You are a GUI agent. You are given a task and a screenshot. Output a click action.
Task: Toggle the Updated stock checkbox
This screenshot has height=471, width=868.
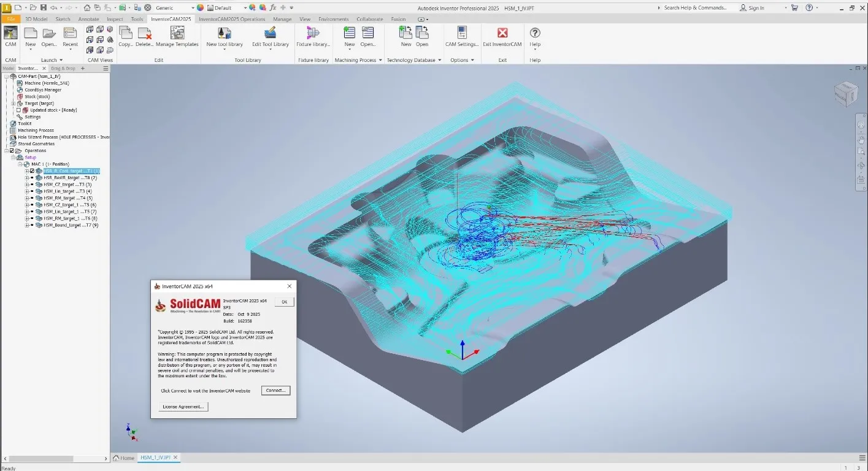tap(18, 110)
